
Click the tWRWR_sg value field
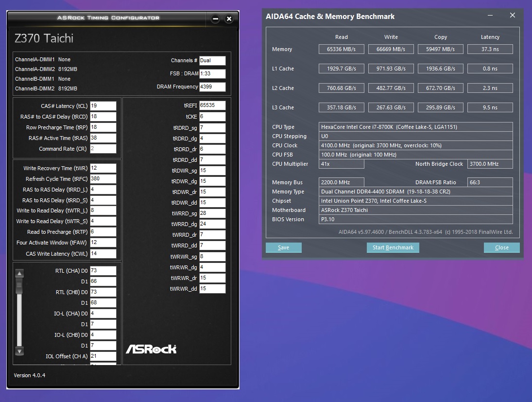[x=212, y=256]
